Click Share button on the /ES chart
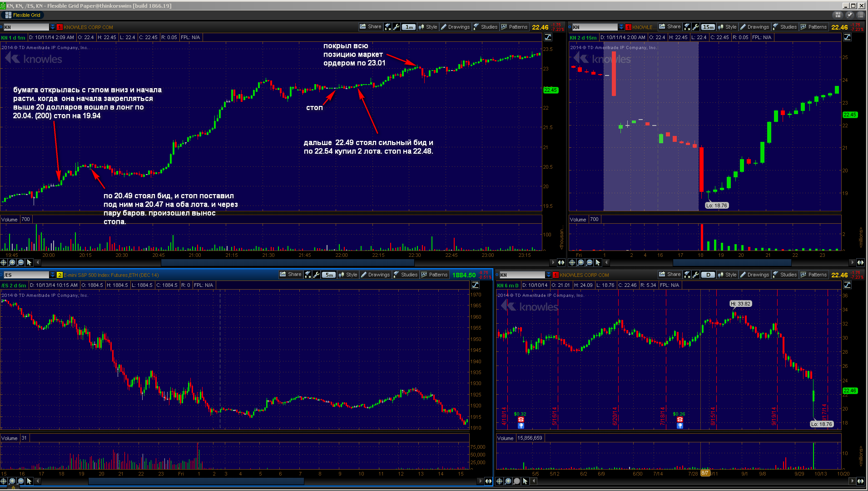868x491 pixels. pos(291,275)
